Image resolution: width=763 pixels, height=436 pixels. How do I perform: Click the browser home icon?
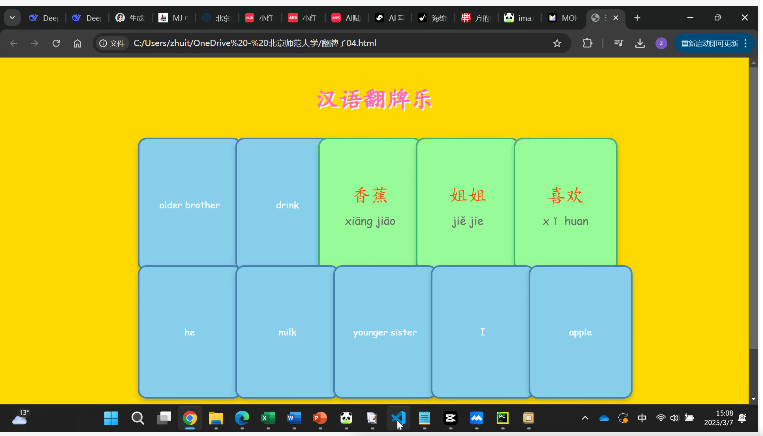pos(77,43)
